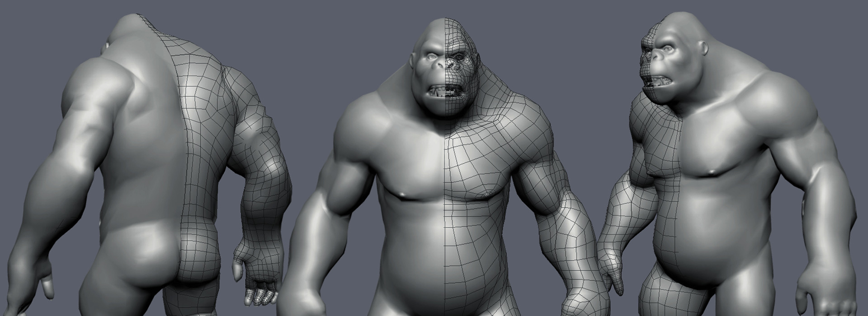Click the front-view gorilla's smooth-shaded eye
This screenshot has height=316, width=868.
pyautogui.click(x=429, y=58)
